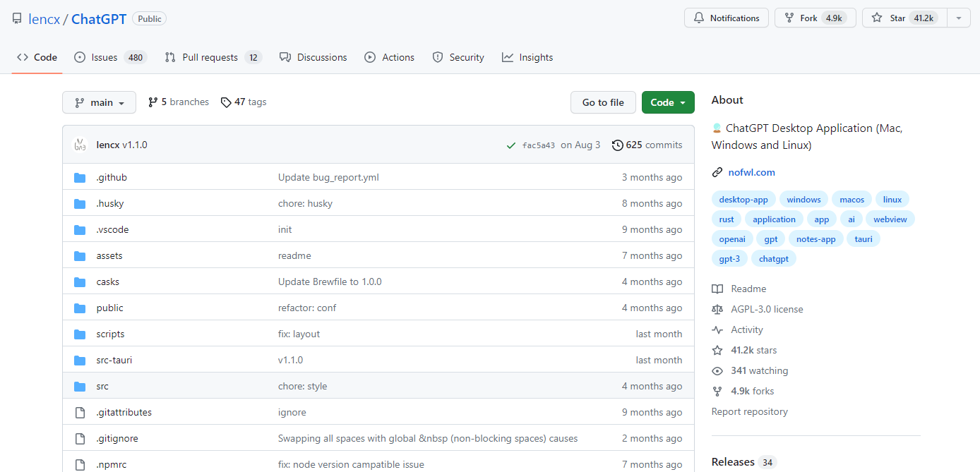Open the src folder name
Viewport: 980px width, 472px height.
(102, 387)
